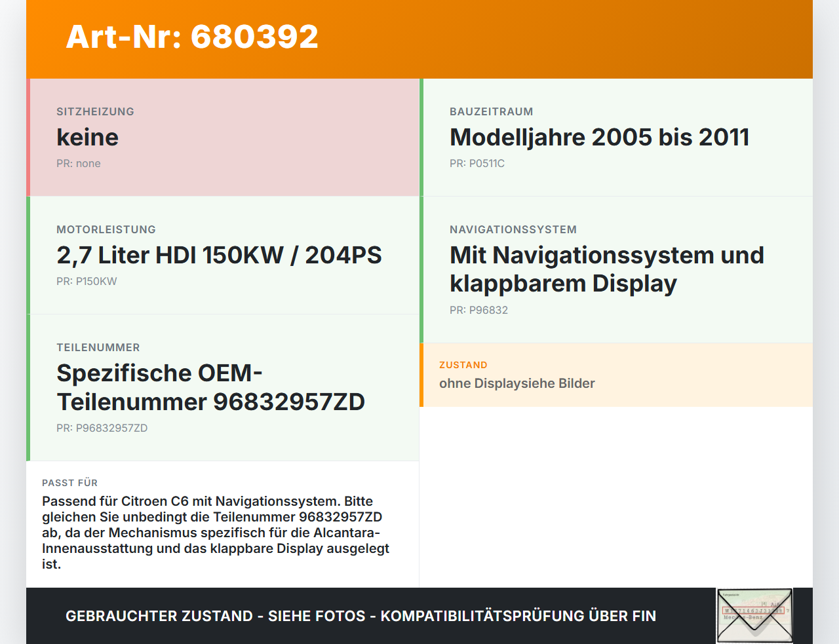Select the Navigationssystem klappbarem Display card

(x=616, y=270)
